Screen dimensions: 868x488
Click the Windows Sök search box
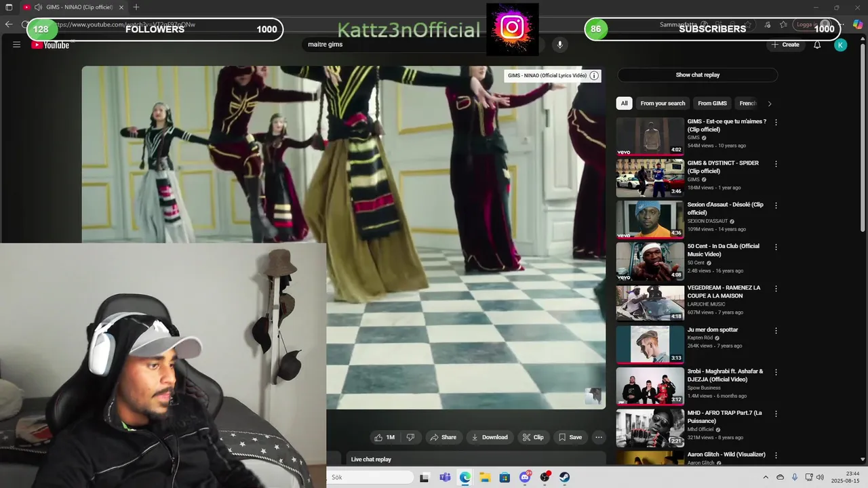371,477
